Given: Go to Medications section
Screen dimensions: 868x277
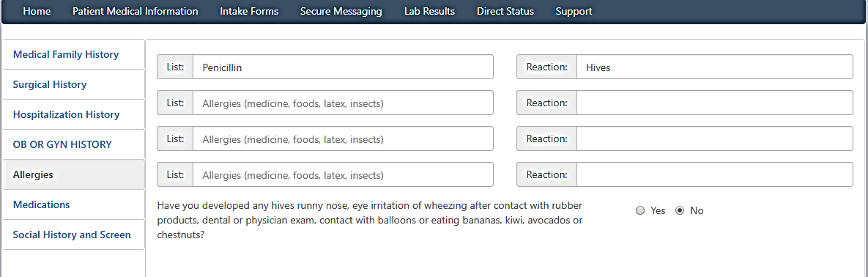Looking at the screenshot, I should click(74, 204).
